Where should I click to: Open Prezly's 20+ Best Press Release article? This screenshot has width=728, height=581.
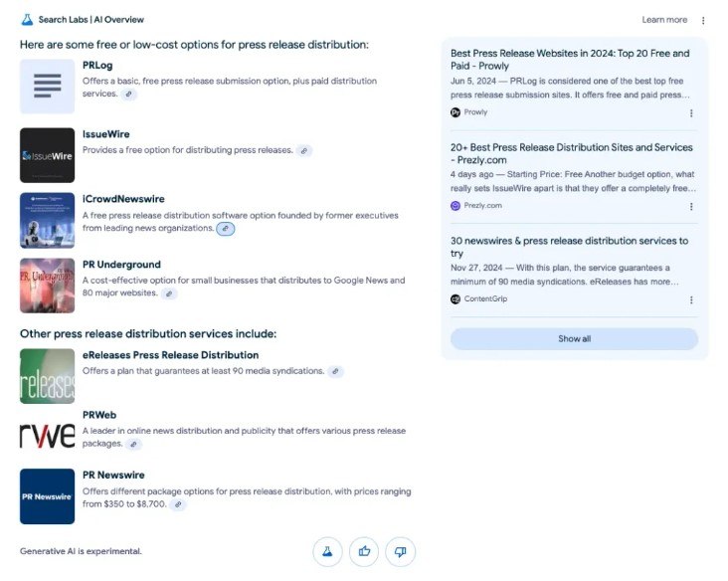click(571, 154)
